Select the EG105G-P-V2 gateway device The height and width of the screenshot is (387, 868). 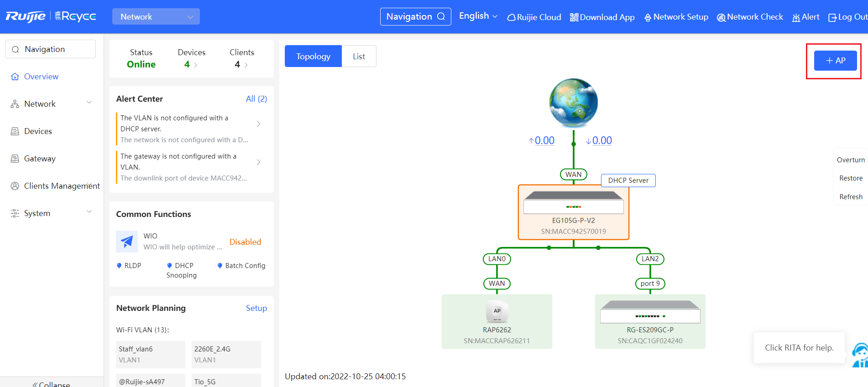pyautogui.click(x=574, y=212)
